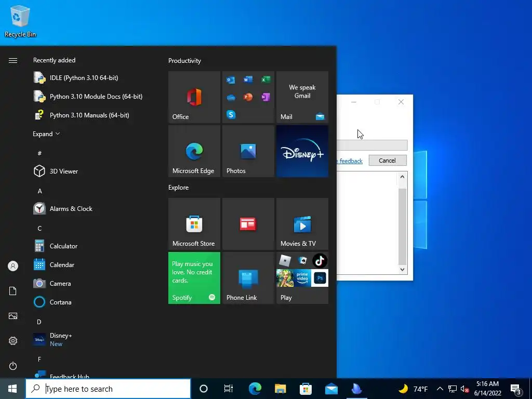The width and height of the screenshot is (532, 399).
Task: Select the letter D group header
Action: tap(39, 322)
